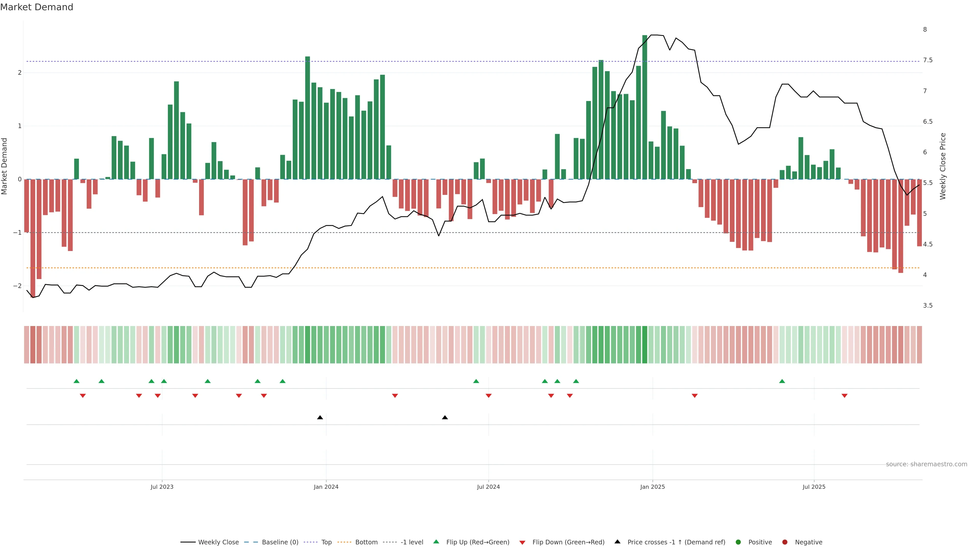Click the Weekly Close Price axis title
The height and width of the screenshot is (551, 980).
click(x=943, y=166)
